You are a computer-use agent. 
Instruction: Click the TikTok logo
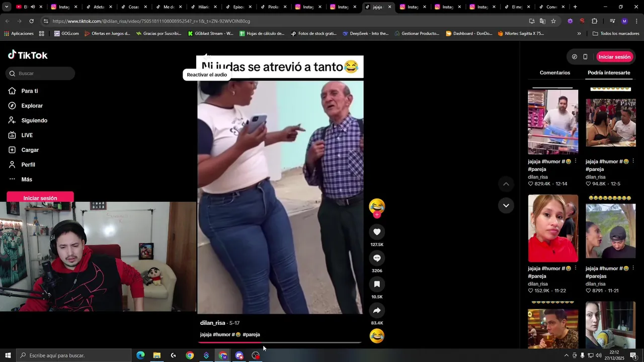(x=28, y=55)
